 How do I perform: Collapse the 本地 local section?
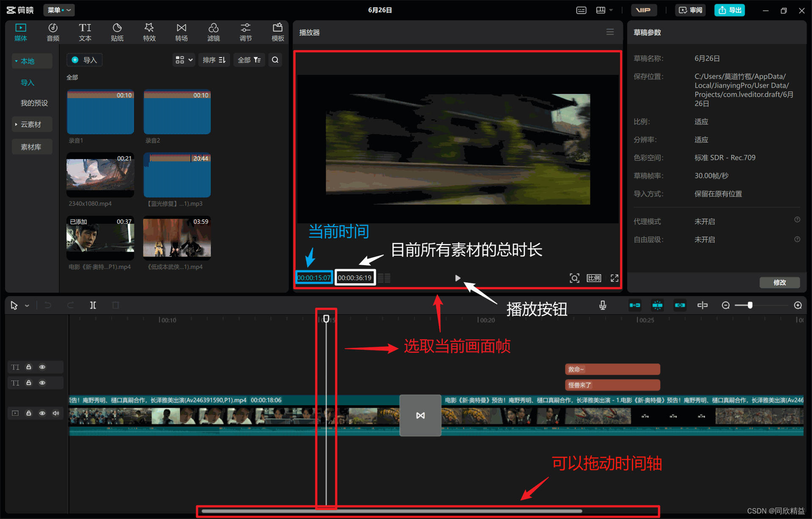[32, 61]
